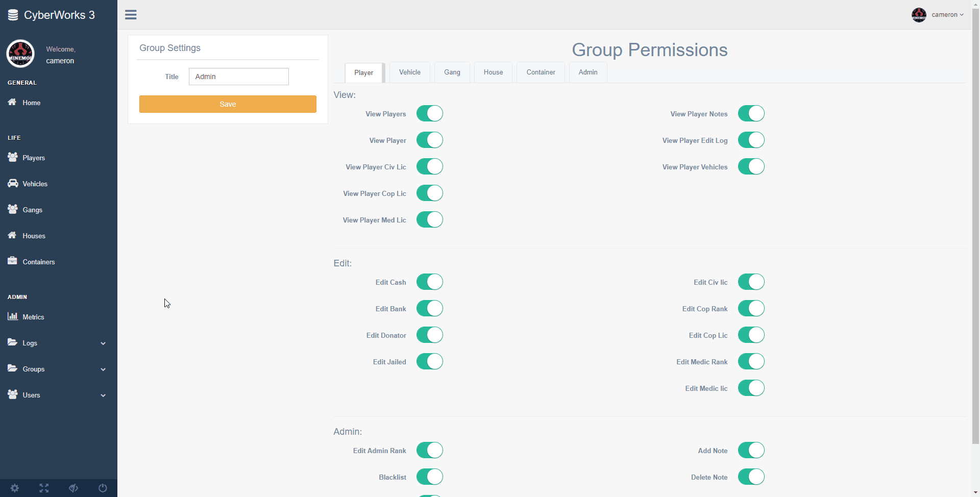
Task: Turn off the Edit Cash toggle
Action: coord(430,282)
